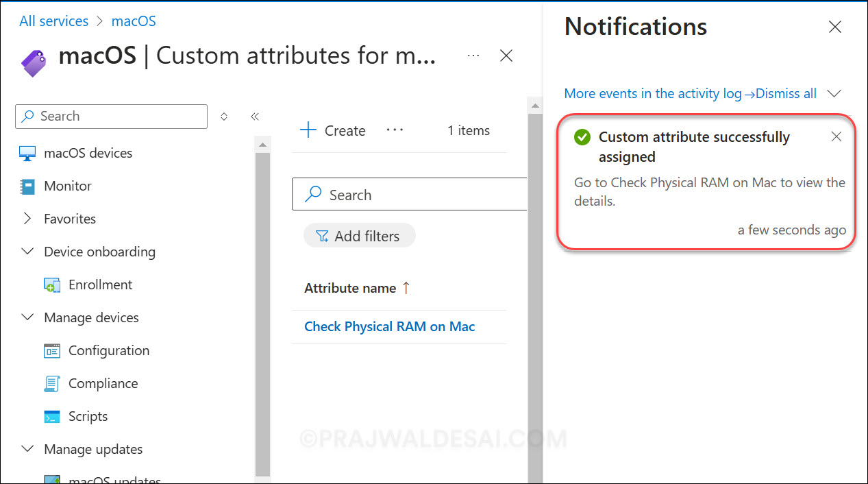868x484 pixels.
Task: Click Dismiss all notifications
Action: [x=786, y=93]
